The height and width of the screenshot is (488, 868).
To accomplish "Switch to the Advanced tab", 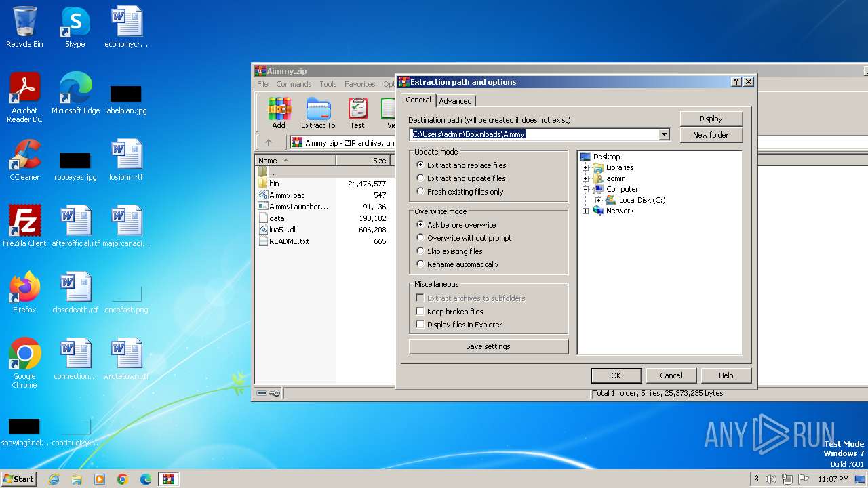I will pos(455,101).
